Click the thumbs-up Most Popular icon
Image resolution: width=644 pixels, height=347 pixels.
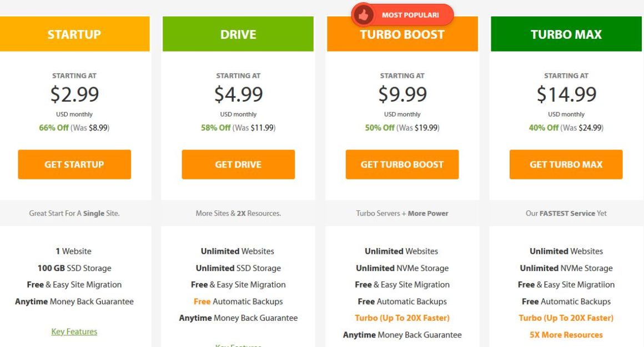[364, 15]
